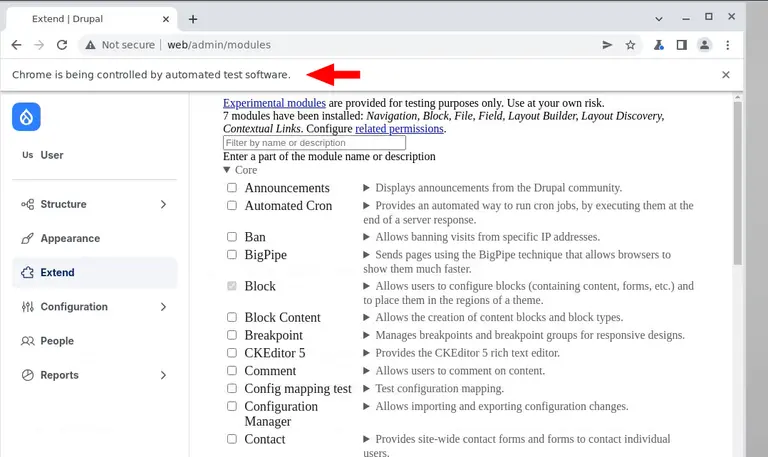This screenshot has width=768, height=457.
Task: Expand the Configuration Manager description triangle
Action: (x=366, y=406)
